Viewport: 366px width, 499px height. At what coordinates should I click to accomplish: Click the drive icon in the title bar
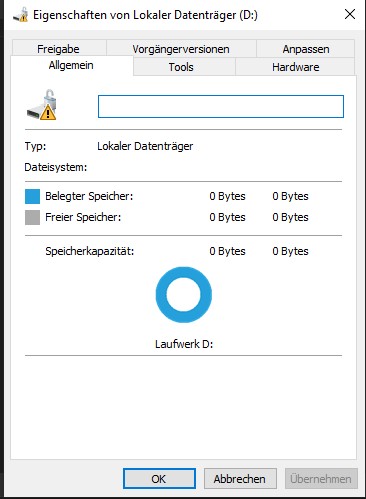(x=20, y=15)
